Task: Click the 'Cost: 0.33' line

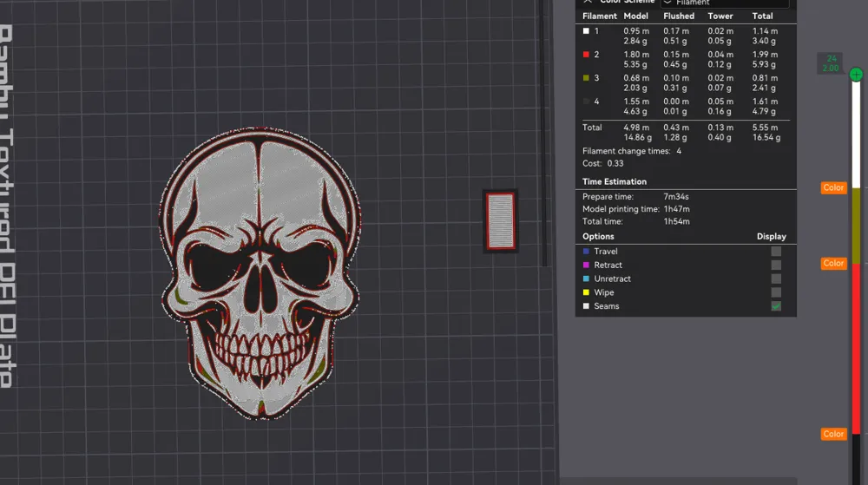Action: click(x=603, y=163)
